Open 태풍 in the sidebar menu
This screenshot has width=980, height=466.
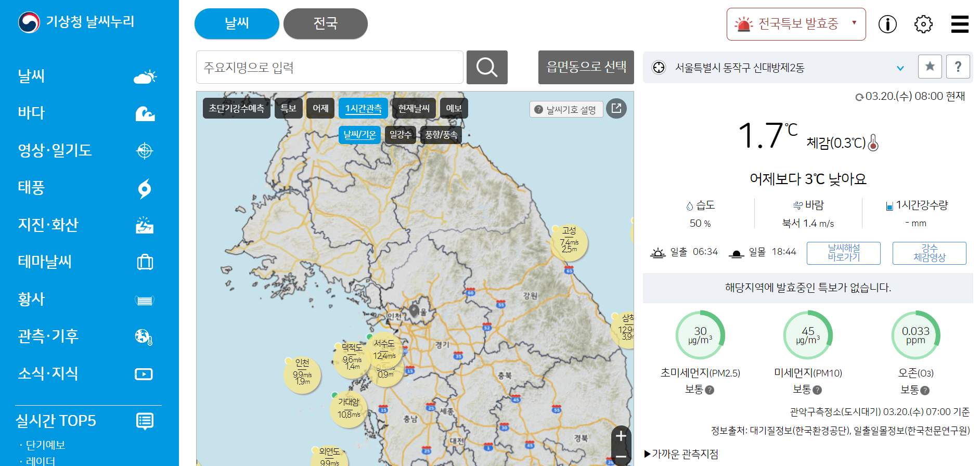[x=31, y=188]
